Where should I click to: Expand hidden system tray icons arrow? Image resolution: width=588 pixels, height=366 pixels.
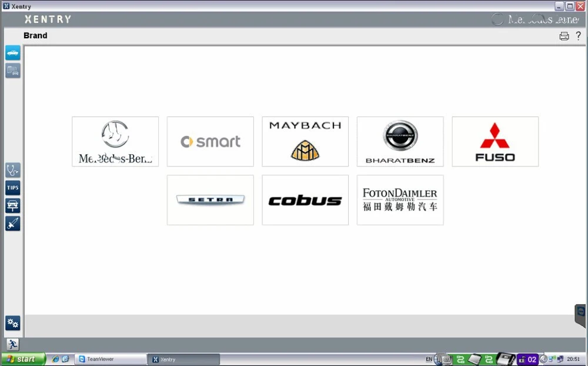point(543,360)
